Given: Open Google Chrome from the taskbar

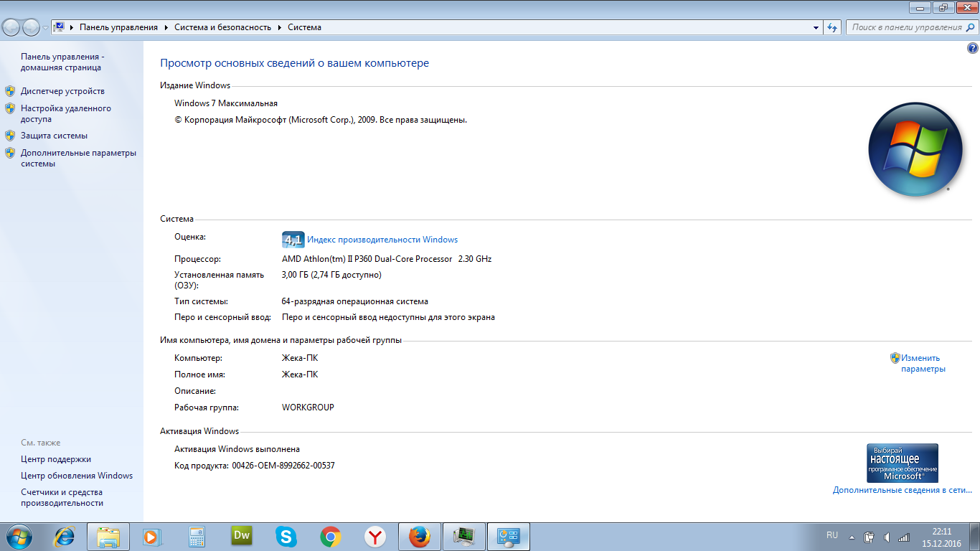Looking at the screenshot, I should [x=330, y=536].
